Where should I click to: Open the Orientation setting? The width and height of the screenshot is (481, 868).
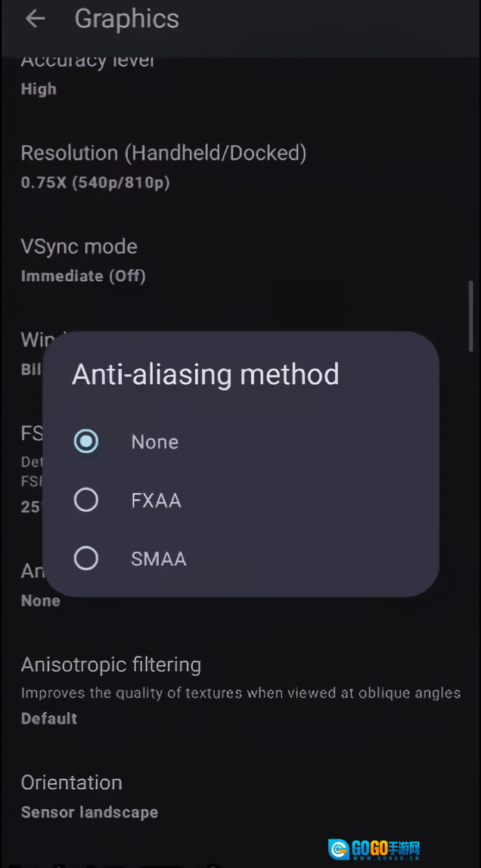(72, 783)
